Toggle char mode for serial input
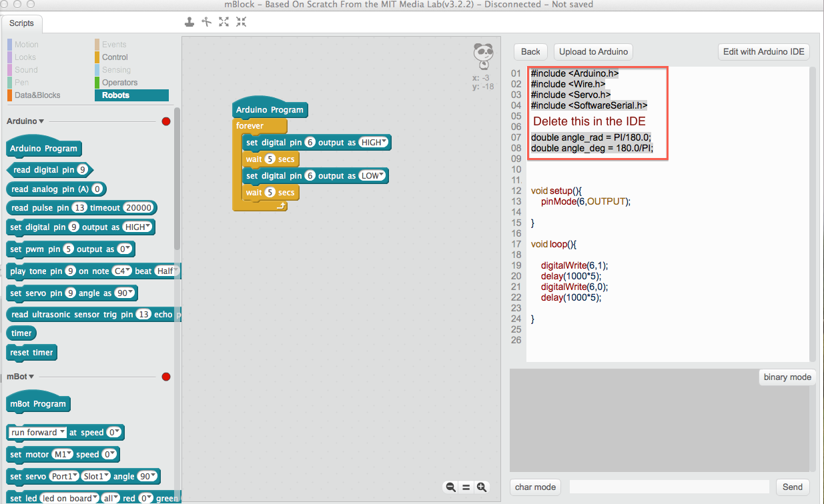This screenshot has width=824, height=504. [535, 487]
